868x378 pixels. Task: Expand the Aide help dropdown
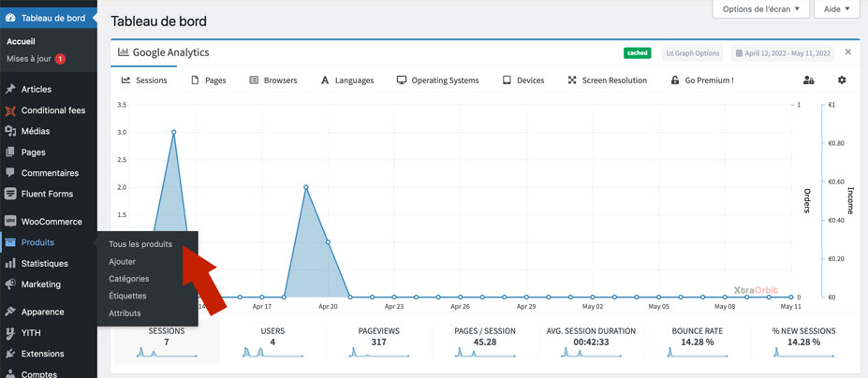836,8
